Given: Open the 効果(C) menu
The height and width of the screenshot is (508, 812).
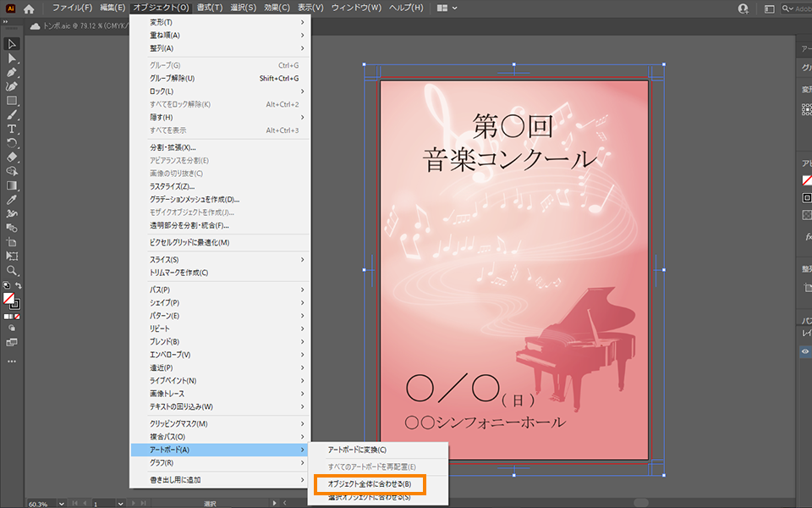Looking at the screenshot, I should pyautogui.click(x=277, y=8).
